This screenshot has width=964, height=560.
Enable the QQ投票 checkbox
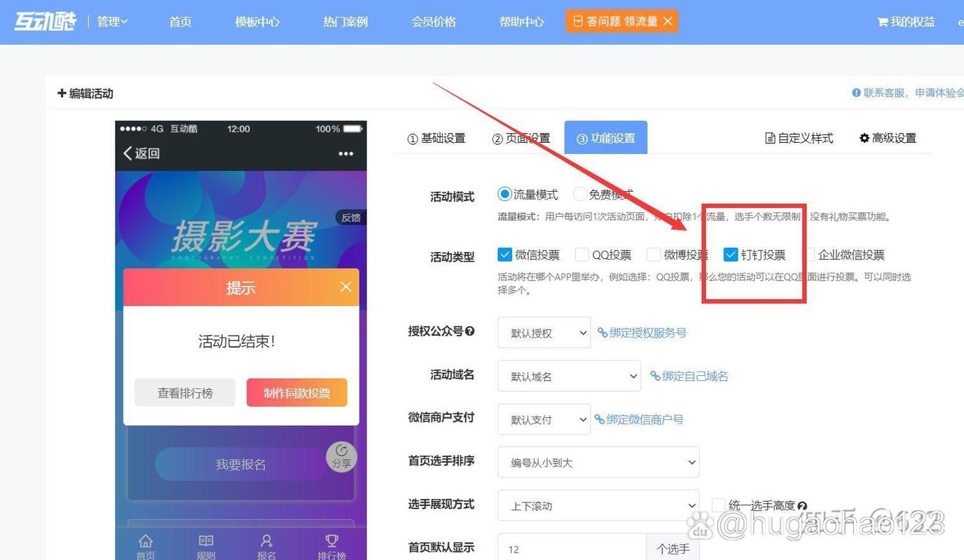tap(581, 254)
